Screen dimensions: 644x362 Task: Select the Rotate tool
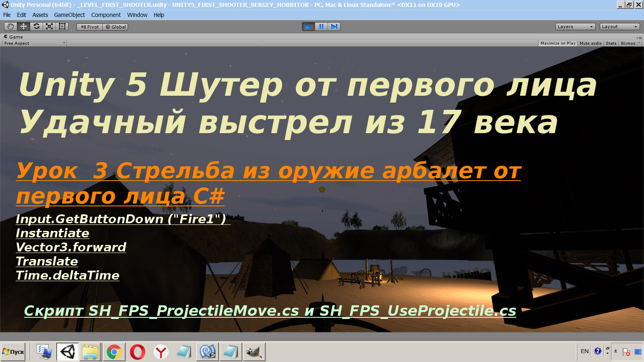click(36, 26)
